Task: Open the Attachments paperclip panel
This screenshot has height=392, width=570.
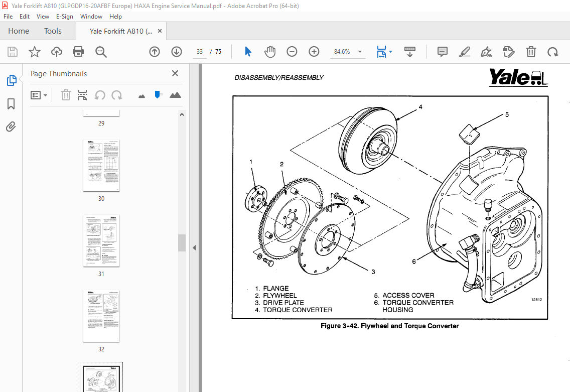Action: click(11, 127)
